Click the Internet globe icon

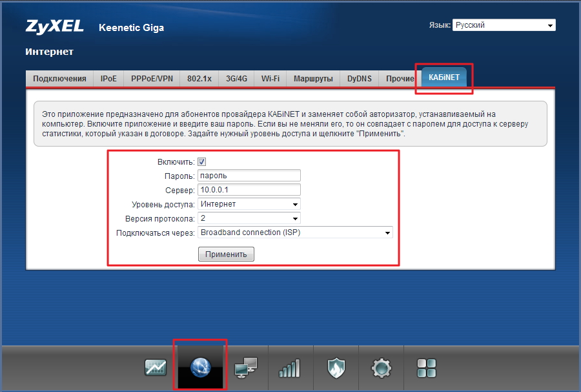(x=200, y=368)
